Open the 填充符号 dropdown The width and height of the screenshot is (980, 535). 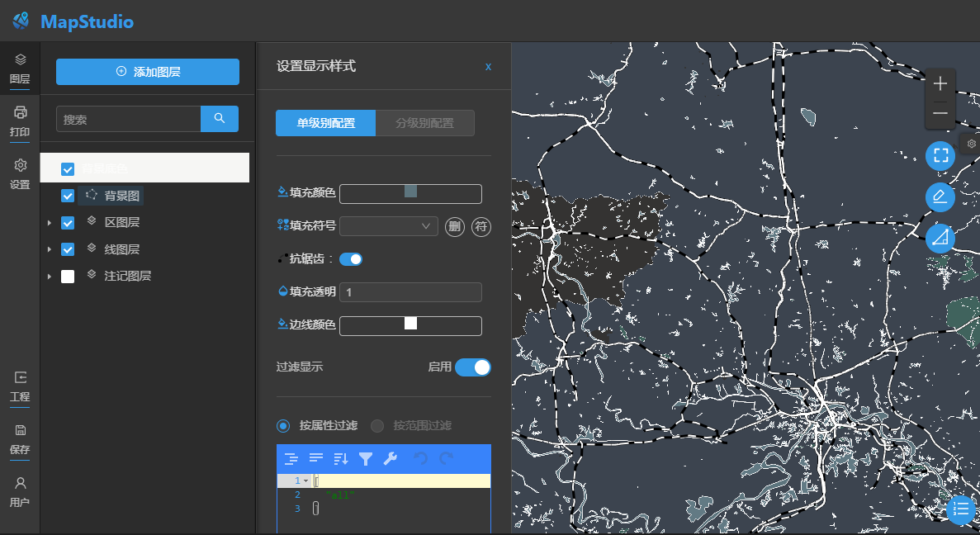pyautogui.click(x=389, y=225)
